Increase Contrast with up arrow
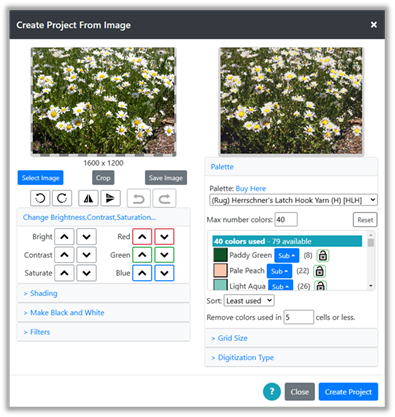This screenshot has height=417, width=395. point(64,255)
